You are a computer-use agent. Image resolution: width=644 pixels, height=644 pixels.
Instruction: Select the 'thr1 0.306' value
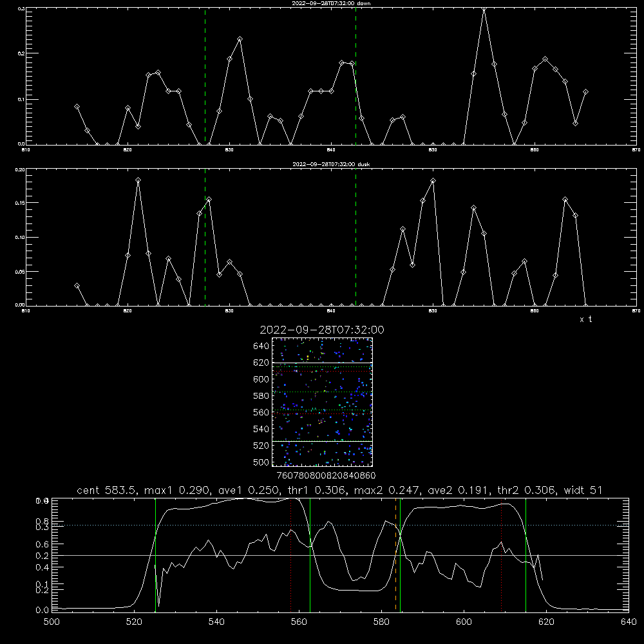click(316, 490)
